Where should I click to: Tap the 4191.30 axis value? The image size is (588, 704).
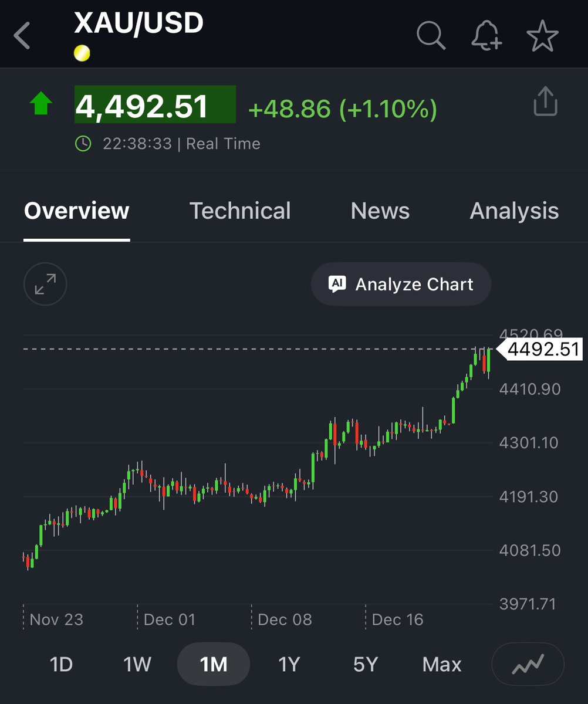point(529,497)
